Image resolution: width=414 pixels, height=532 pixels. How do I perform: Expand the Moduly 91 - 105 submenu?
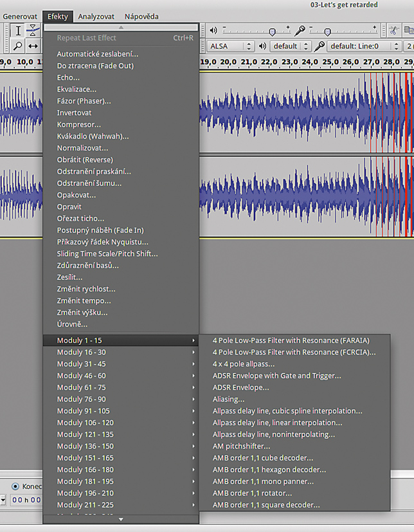point(121,411)
